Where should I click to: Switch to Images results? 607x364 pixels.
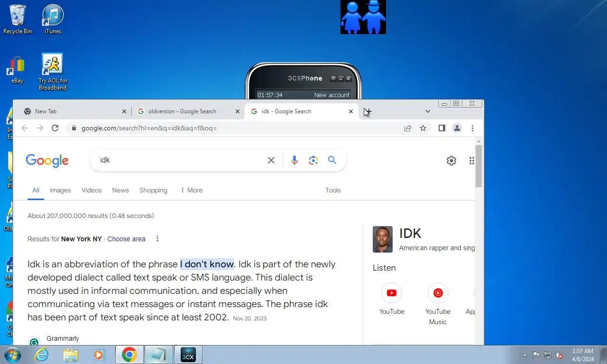tap(60, 190)
